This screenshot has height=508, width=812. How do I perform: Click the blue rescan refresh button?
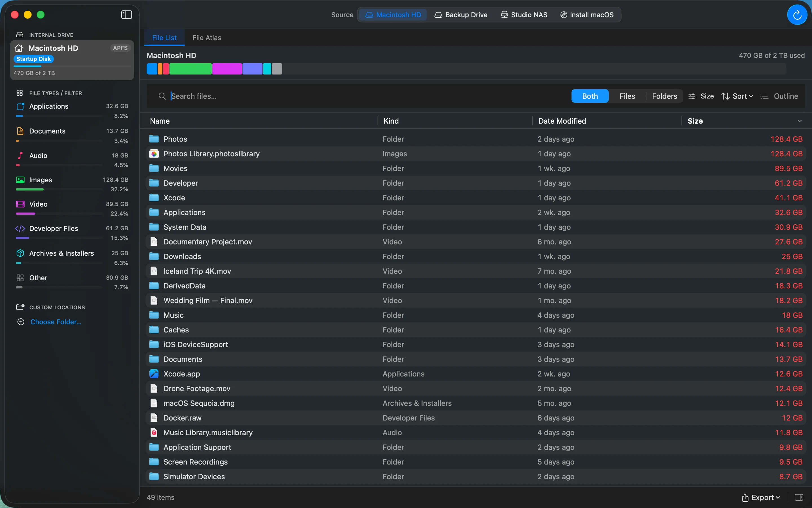click(797, 15)
